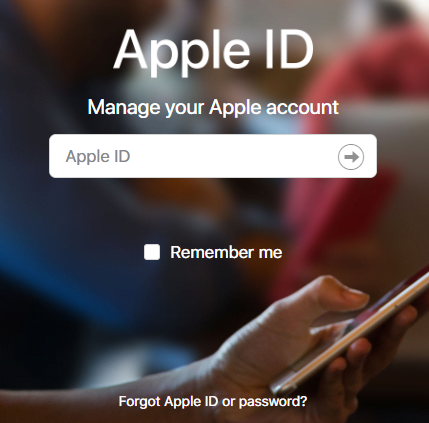Click the gray next arrow in the sign-in field
The width and height of the screenshot is (429, 423).
click(351, 157)
